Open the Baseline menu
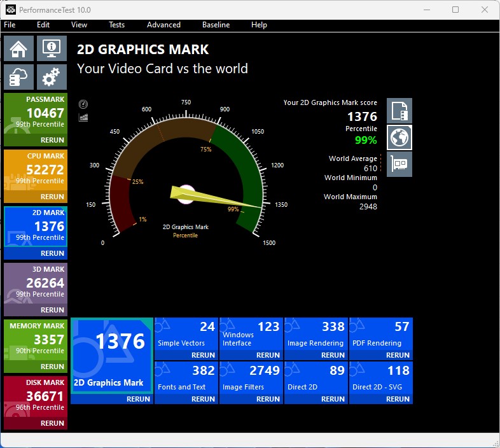The height and width of the screenshot is (448, 500). pos(216,25)
